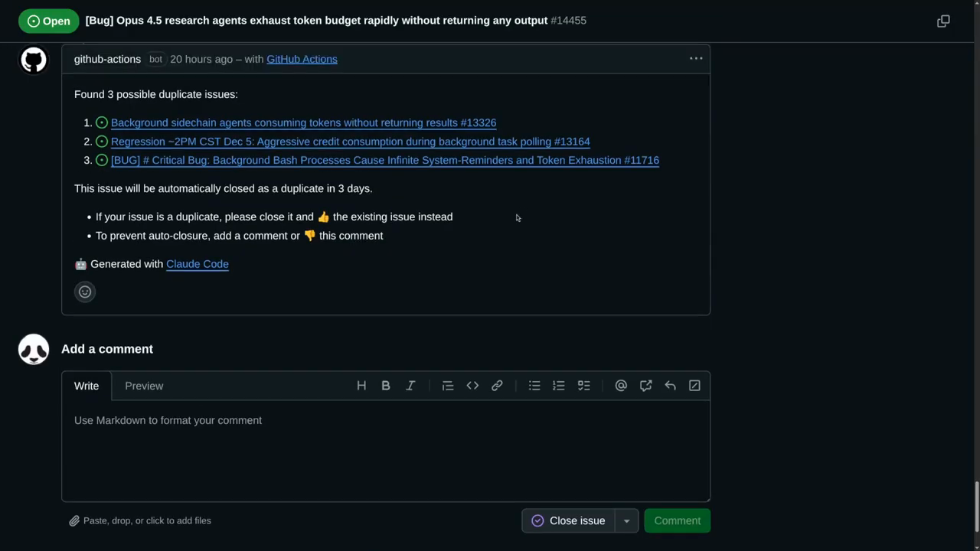The width and height of the screenshot is (980, 551).
Task: Copy issue link using top-right copy icon
Action: (943, 21)
